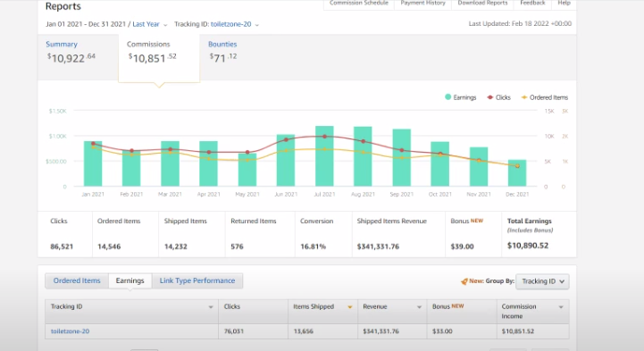Toggle the Earnings legend marker
The width and height of the screenshot is (644, 351).
point(447,97)
